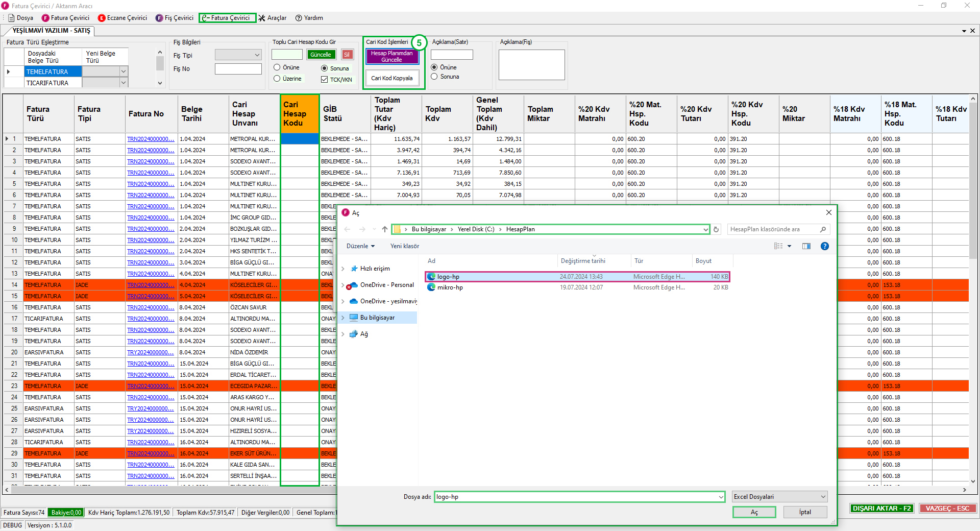Click the Refresh icon beside the address bar
Image resolution: width=980 pixels, height=531 pixels.
(716, 230)
